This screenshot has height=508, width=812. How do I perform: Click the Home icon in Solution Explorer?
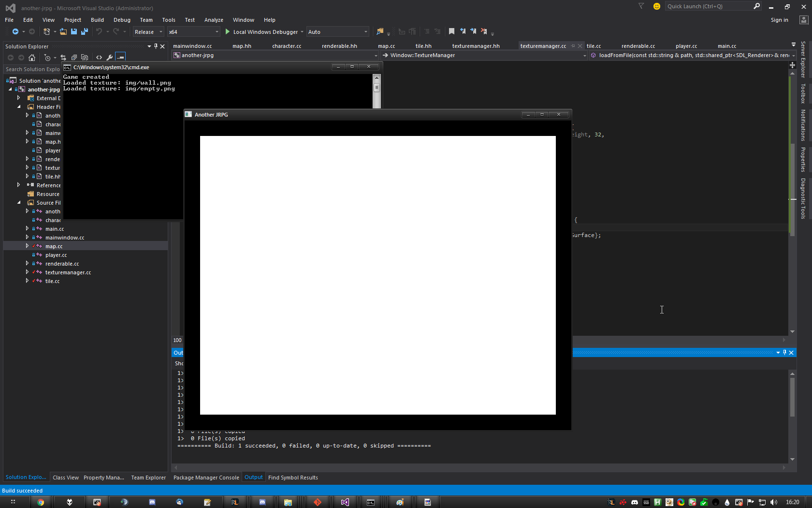(x=32, y=58)
